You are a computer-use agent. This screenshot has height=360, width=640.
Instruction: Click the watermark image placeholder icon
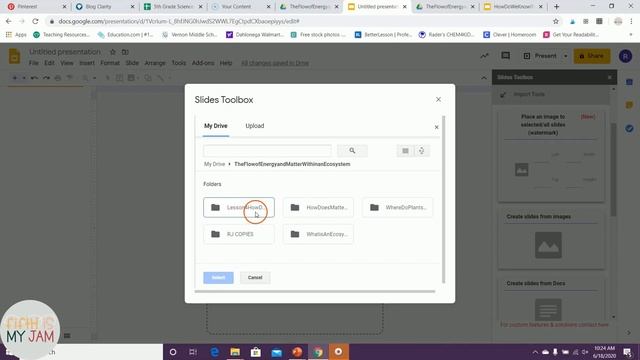522,170
